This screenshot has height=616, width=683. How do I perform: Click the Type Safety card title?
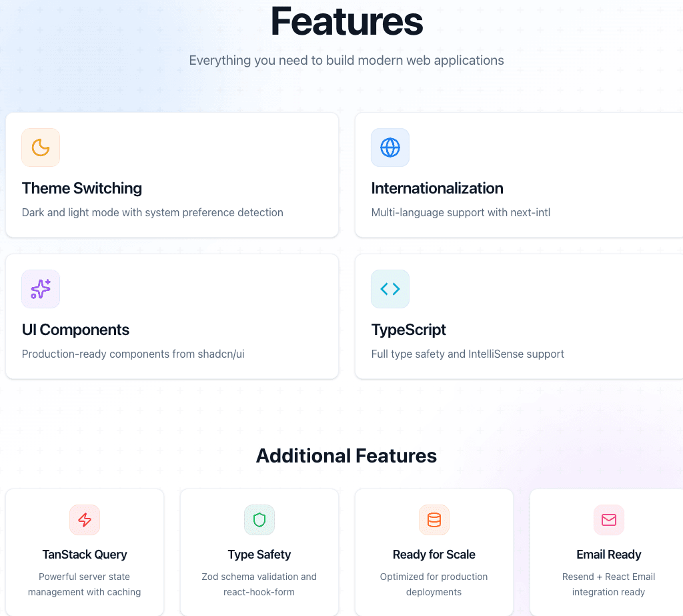coord(259,555)
